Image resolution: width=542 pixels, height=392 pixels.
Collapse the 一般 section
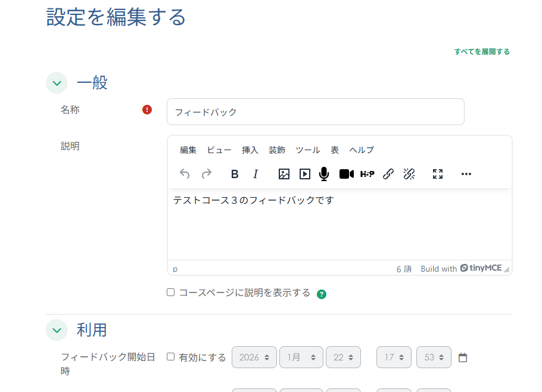57,83
